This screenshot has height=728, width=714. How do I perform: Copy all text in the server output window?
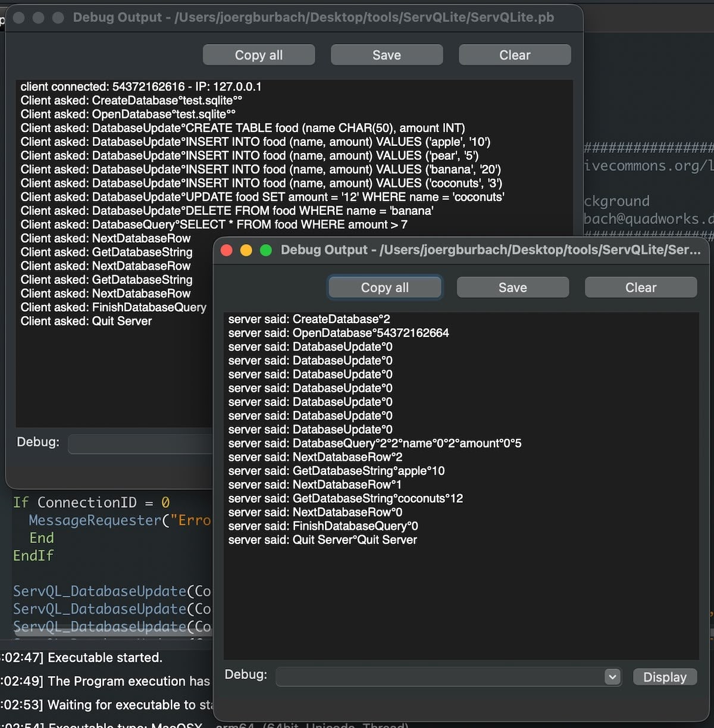384,288
